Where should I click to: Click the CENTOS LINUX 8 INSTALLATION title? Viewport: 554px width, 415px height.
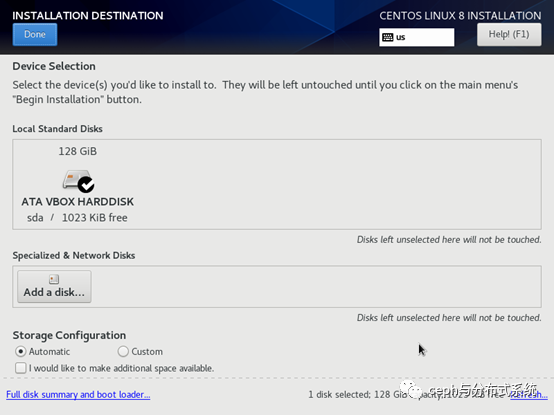[x=460, y=16]
